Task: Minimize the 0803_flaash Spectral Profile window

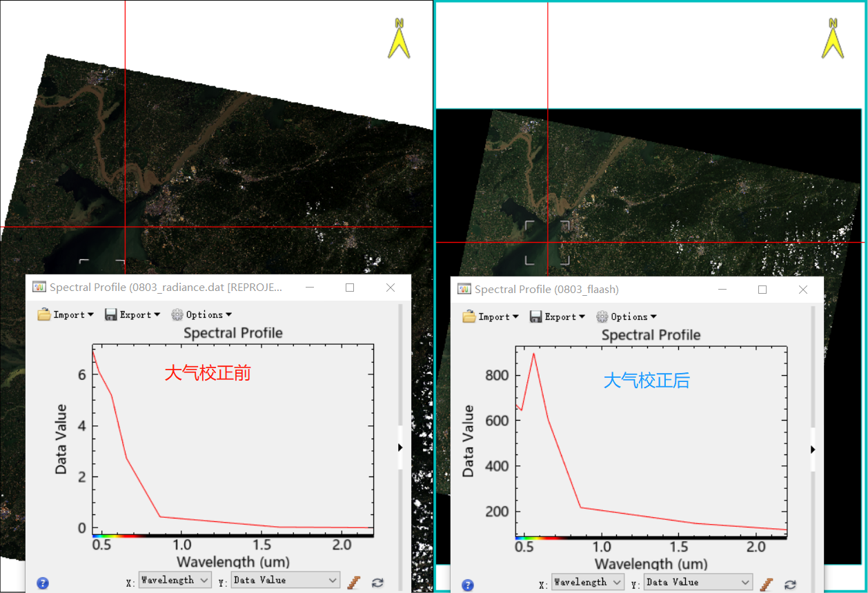Action: tap(722, 290)
